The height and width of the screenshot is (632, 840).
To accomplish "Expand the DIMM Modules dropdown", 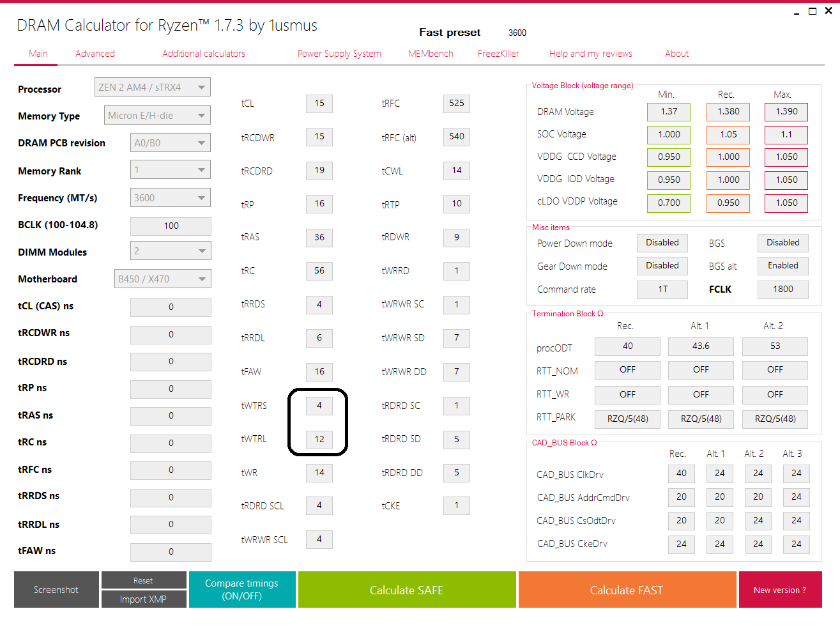I will click(171, 251).
